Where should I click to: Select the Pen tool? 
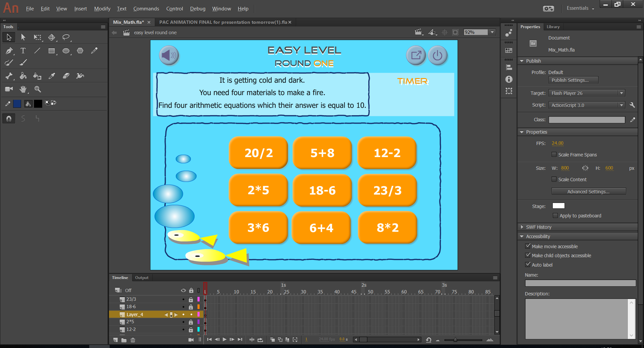pyautogui.click(x=9, y=51)
